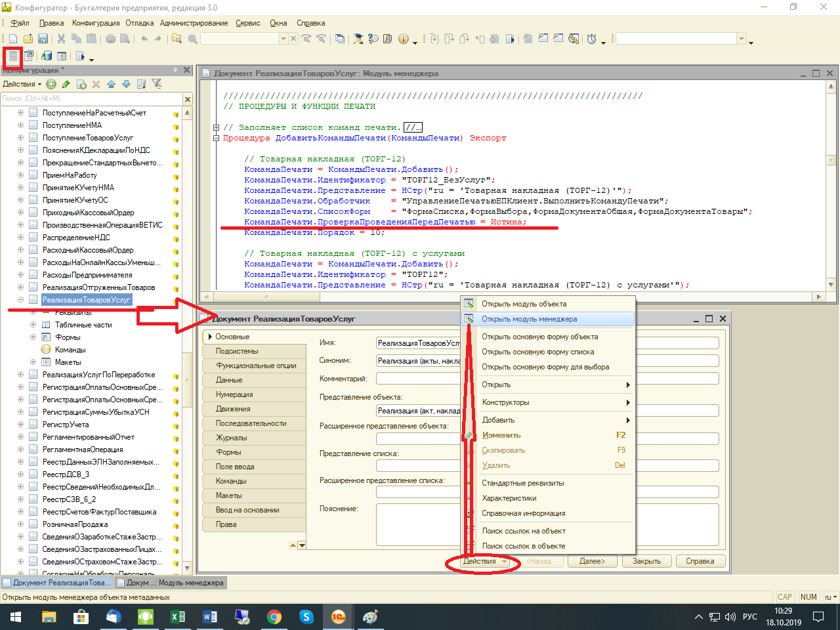This screenshot has height=630, width=840.
Task: Click the pencil Edit icon in the Configuration panel
Action: pyautogui.click(x=66, y=84)
